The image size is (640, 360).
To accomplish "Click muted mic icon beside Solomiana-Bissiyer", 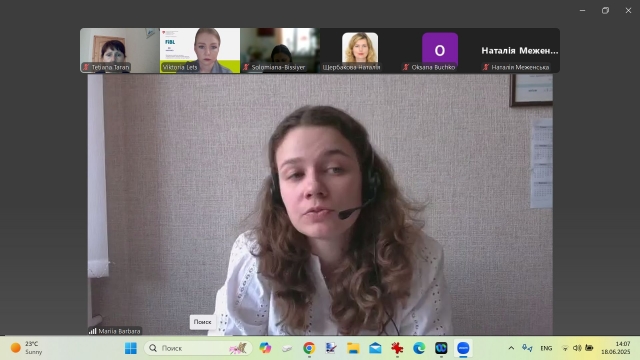I will (246, 67).
